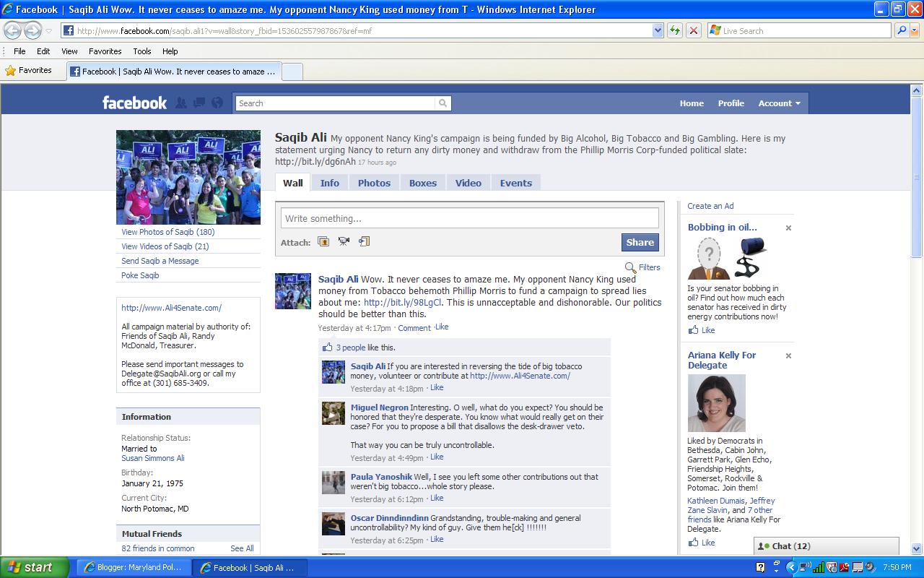924x578 pixels.
Task: Click the Favorites star icon
Action: [x=11, y=71]
